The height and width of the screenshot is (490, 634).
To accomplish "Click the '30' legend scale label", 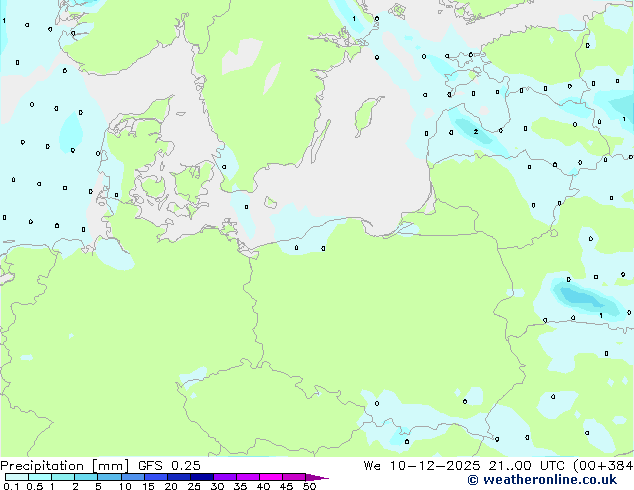I will pyautogui.click(x=217, y=486).
